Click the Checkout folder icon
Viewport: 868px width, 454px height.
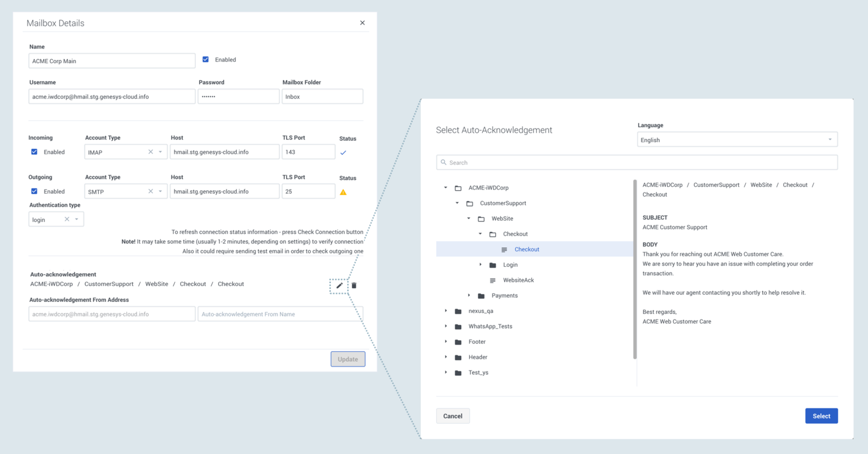point(493,234)
